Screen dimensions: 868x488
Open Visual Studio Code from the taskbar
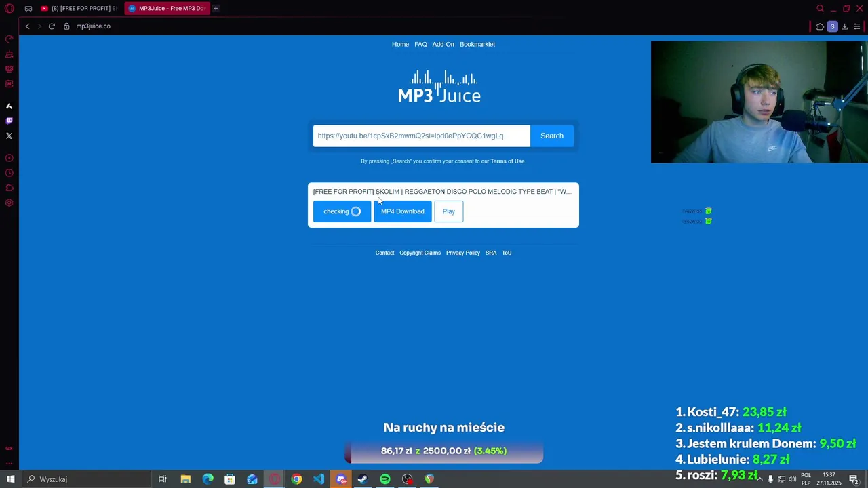[x=319, y=479]
